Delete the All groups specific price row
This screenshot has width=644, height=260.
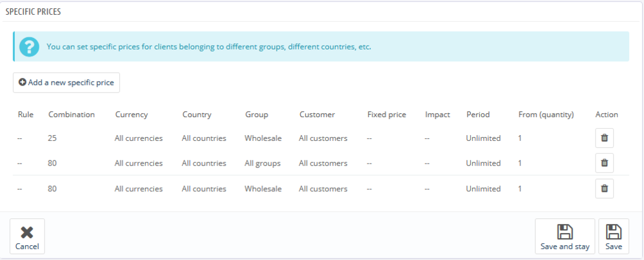(604, 163)
